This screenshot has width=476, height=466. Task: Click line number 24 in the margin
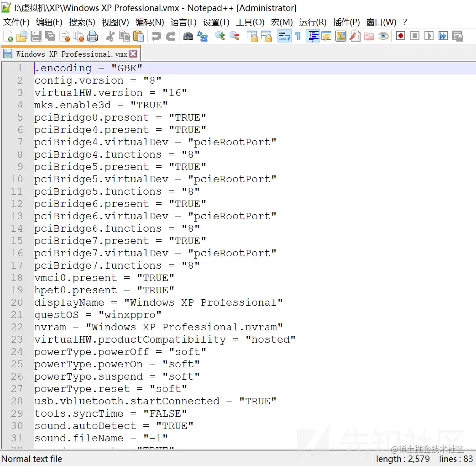click(17, 352)
